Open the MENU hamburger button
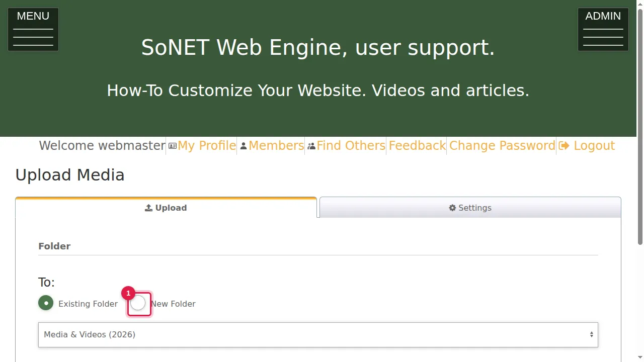The height and width of the screenshot is (362, 644). coord(33,29)
